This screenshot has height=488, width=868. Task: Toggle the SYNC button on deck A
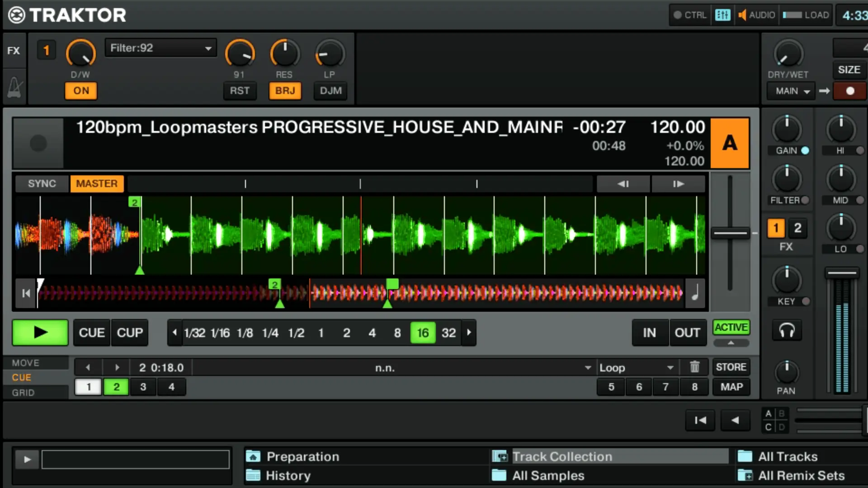click(x=42, y=184)
